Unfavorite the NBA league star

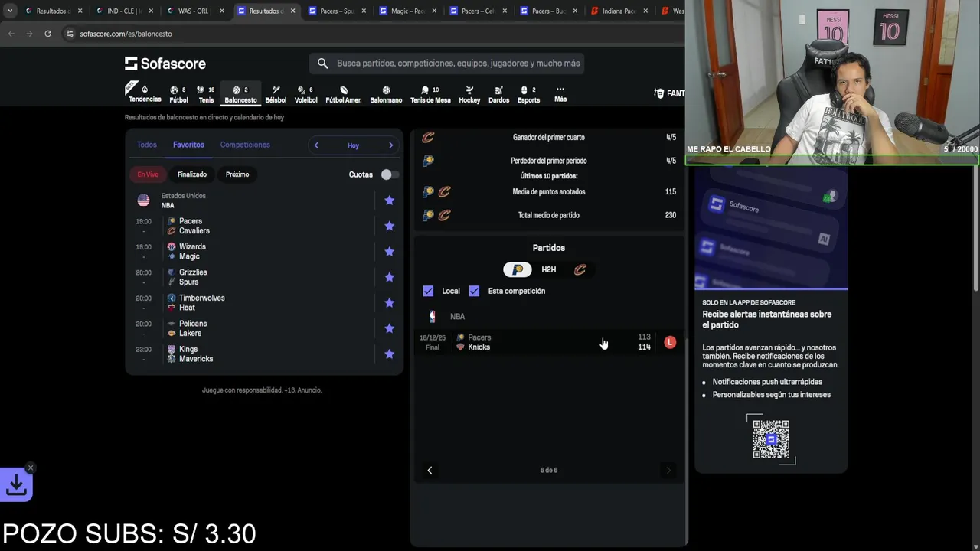(x=389, y=201)
